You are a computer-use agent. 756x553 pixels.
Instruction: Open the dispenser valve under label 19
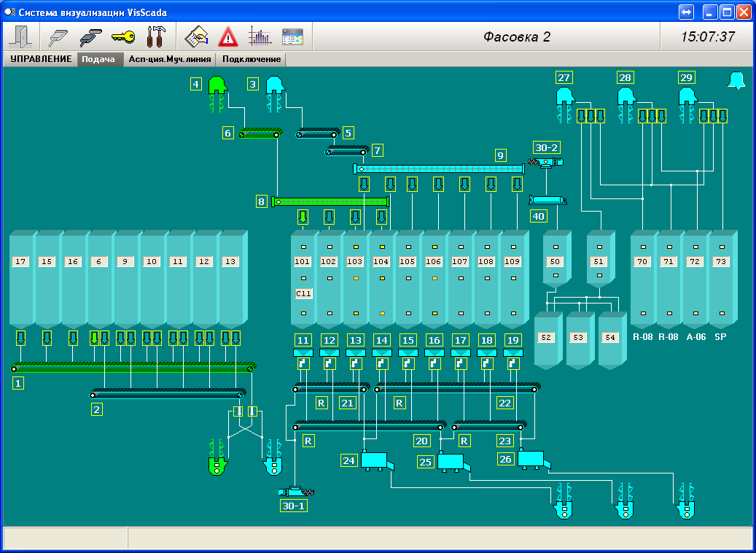(513, 363)
